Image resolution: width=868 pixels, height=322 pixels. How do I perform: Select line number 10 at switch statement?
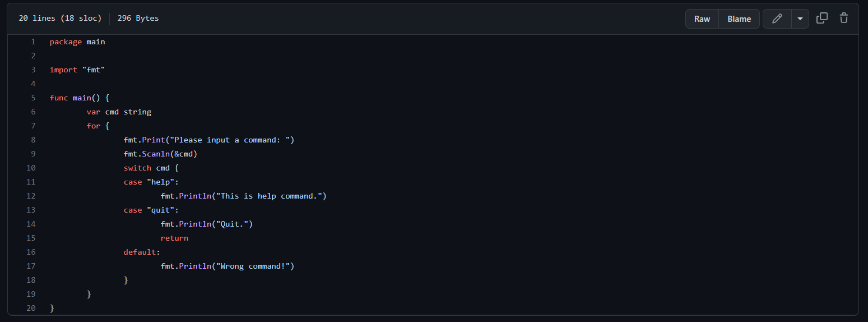pos(31,168)
